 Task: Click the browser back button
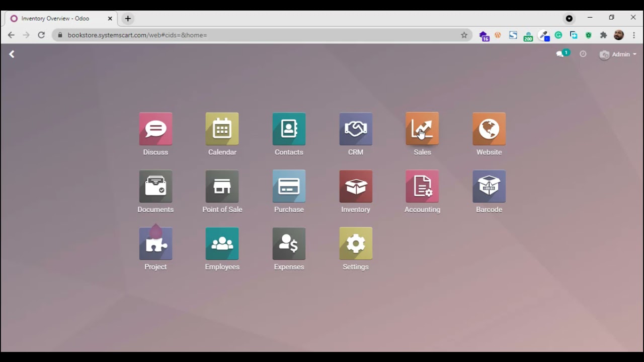(11, 35)
